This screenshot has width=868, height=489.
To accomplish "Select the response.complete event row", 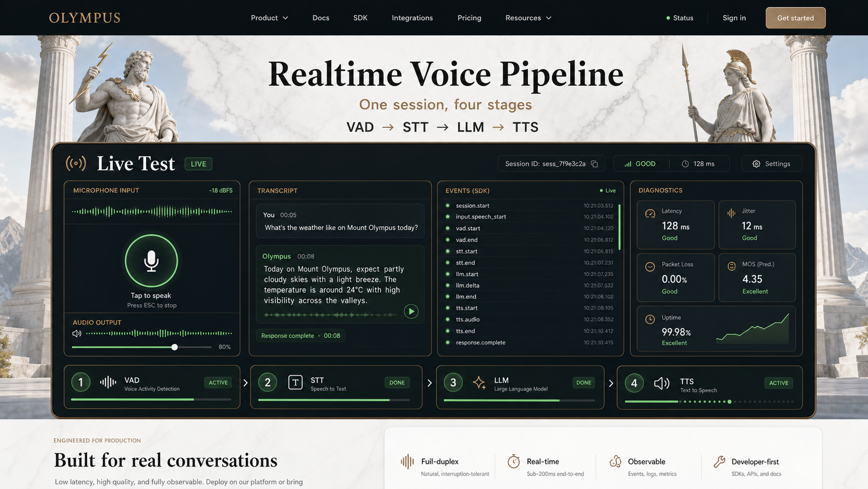I will 529,342.
